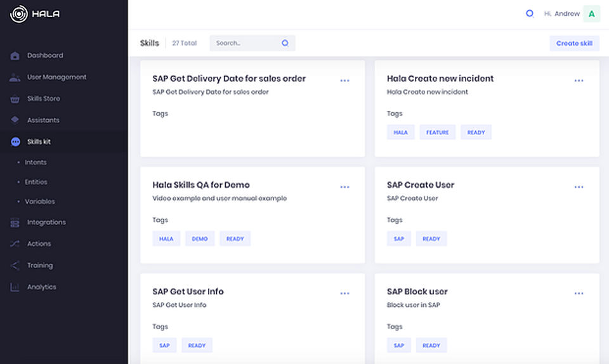Open options menu for Hala Create new incident

(579, 81)
